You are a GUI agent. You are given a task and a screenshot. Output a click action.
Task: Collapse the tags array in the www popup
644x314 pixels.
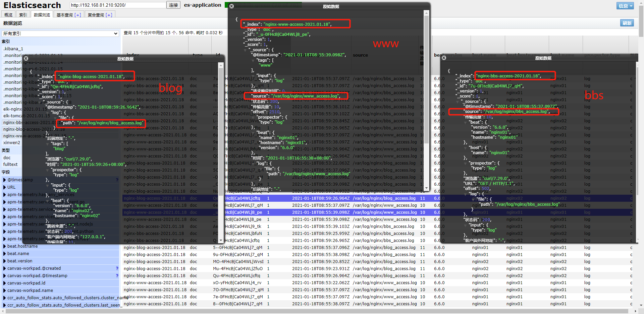click(x=253, y=60)
